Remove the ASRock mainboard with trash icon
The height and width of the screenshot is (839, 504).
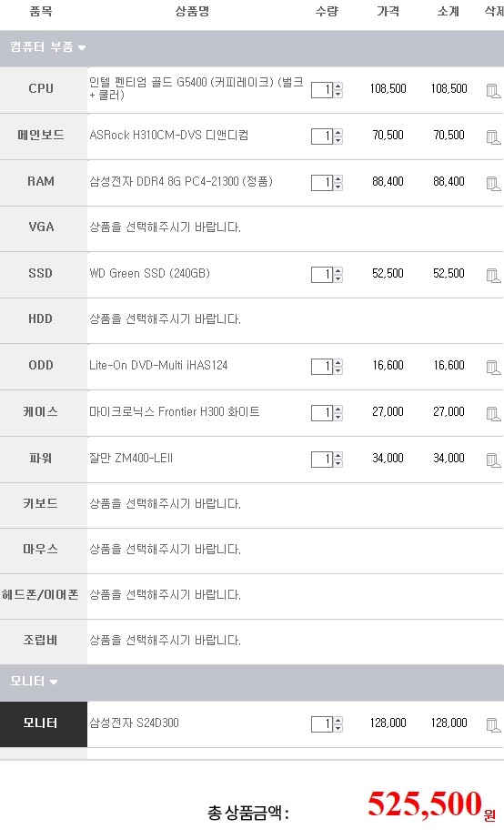tap(493, 137)
